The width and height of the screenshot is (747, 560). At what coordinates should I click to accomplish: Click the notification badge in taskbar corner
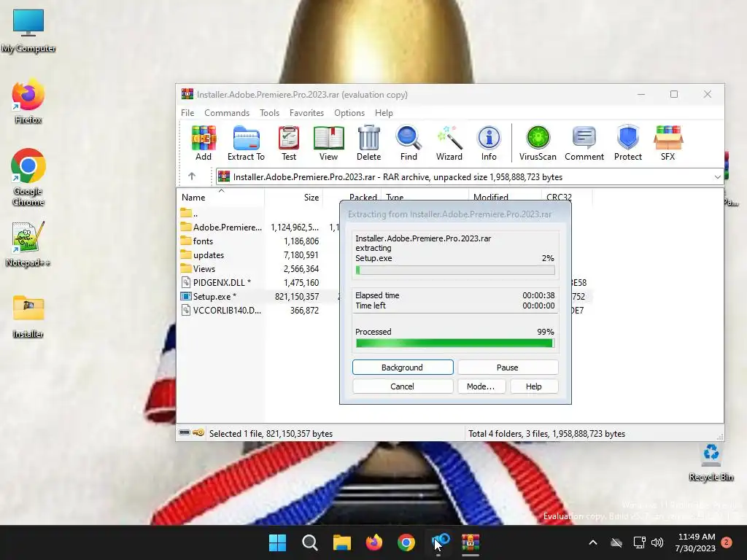click(727, 542)
